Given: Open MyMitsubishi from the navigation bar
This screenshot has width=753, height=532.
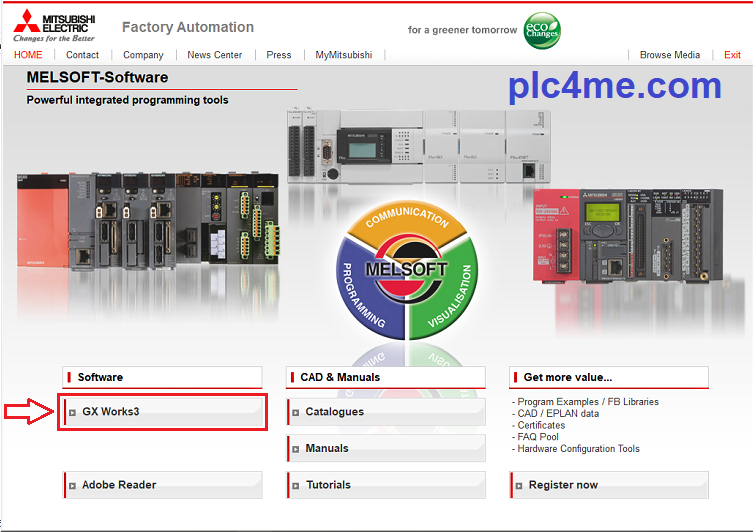Looking at the screenshot, I should click(x=343, y=55).
